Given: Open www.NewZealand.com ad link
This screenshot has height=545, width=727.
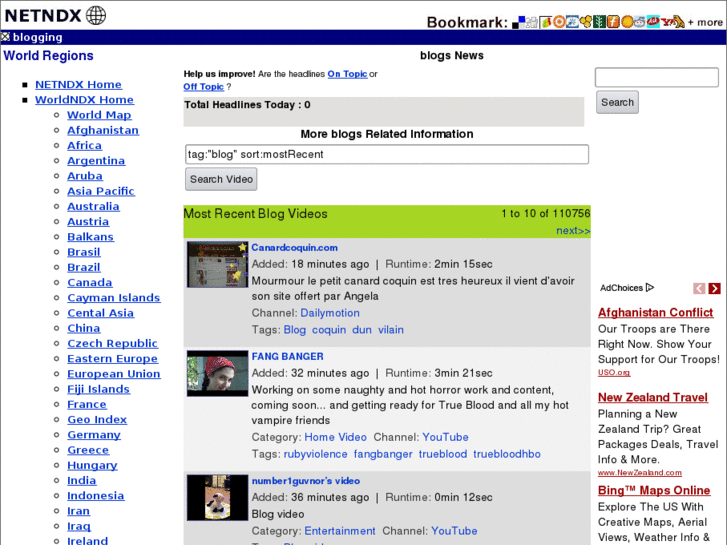Looking at the screenshot, I should point(639,473).
